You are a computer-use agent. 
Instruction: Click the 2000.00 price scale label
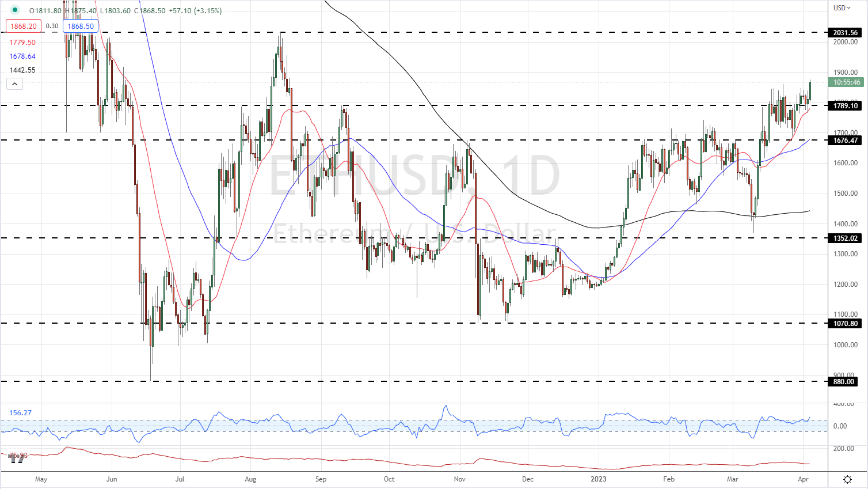846,42
